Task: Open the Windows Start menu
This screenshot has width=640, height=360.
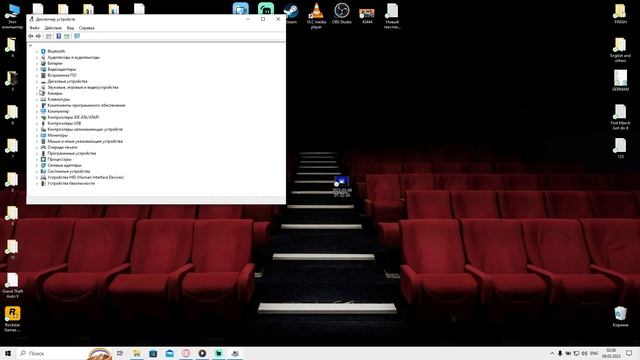Action: pyautogui.click(x=8, y=353)
